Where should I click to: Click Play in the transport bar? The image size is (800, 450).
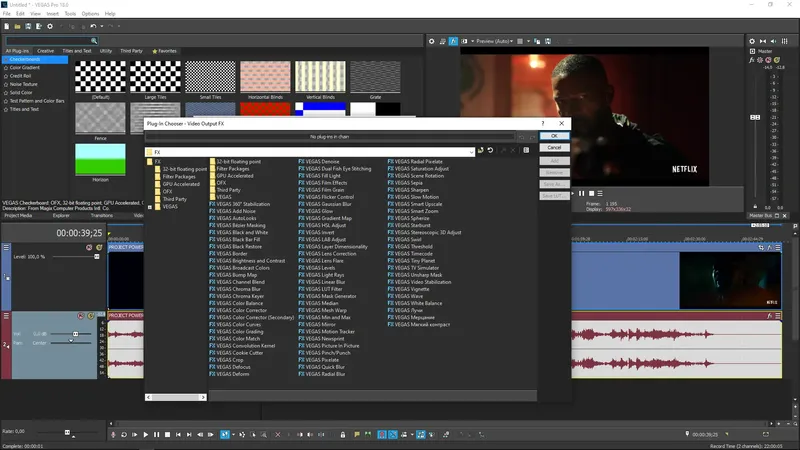pos(145,435)
